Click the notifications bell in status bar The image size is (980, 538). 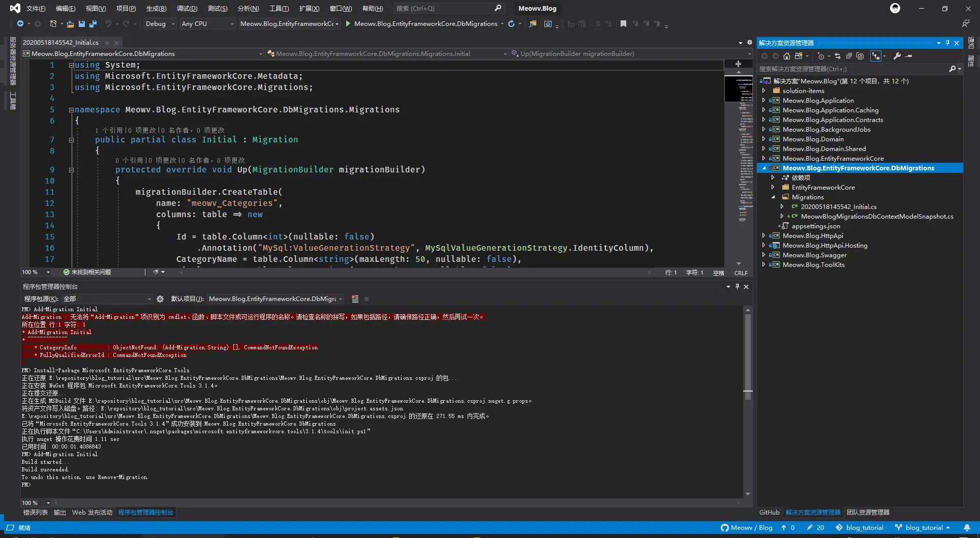[967, 528]
